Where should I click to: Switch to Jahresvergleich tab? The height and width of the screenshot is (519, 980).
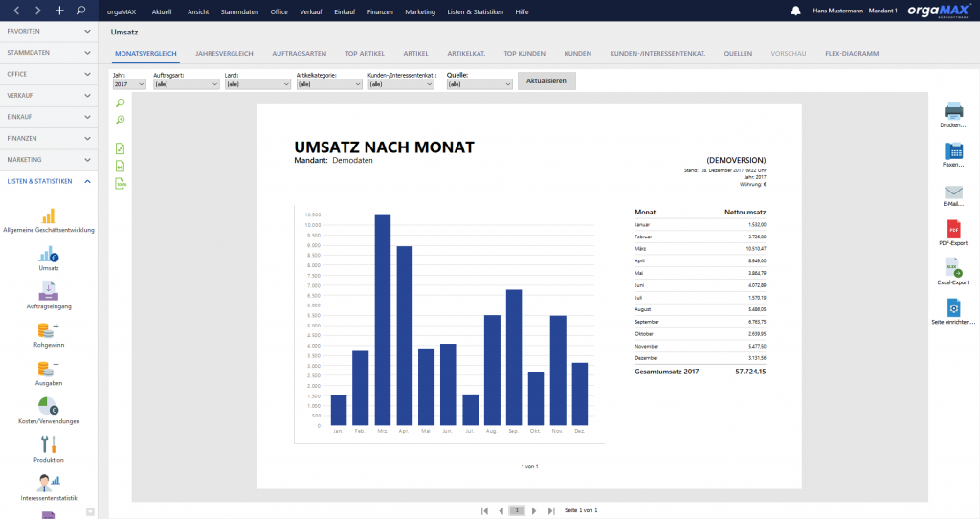[224, 54]
